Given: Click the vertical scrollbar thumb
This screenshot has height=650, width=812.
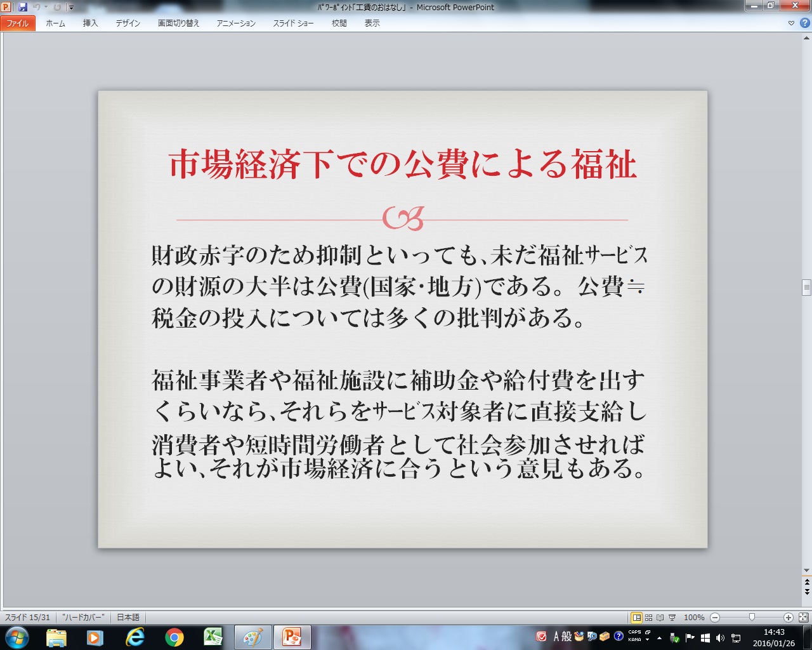Looking at the screenshot, I should tap(806, 288).
